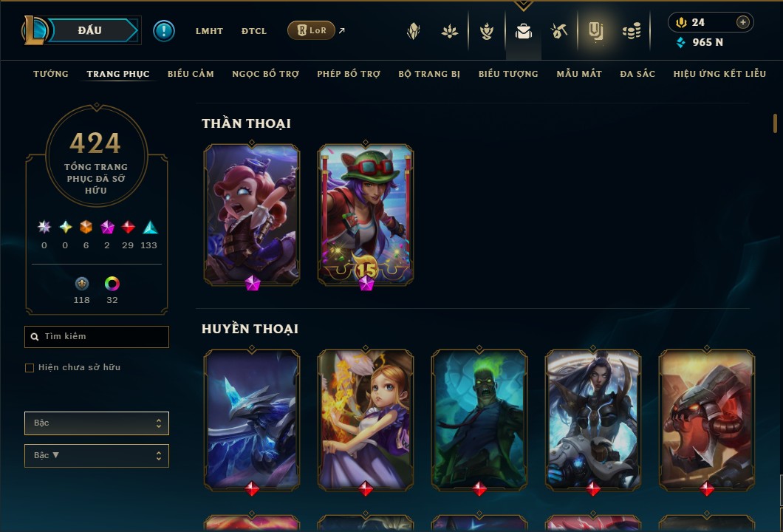Open the LoR external launcher
The image size is (783, 532).
click(316, 30)
